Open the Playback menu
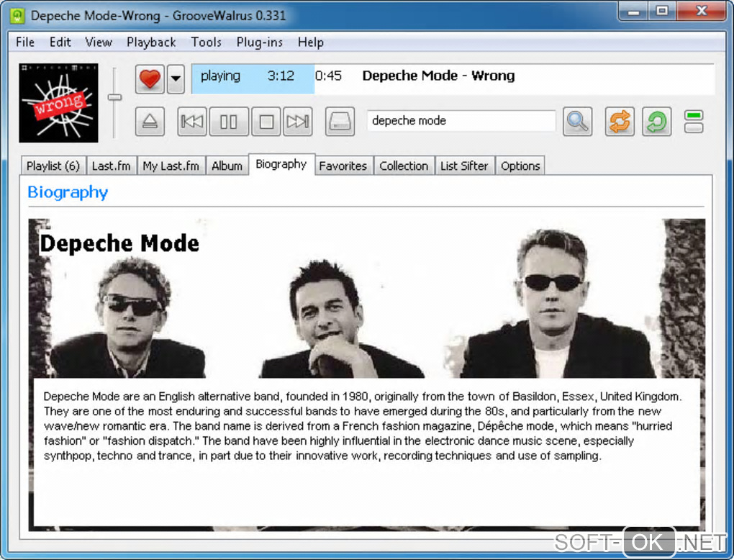This screenshot has height=560, width=734. click(x=151, y=42)
